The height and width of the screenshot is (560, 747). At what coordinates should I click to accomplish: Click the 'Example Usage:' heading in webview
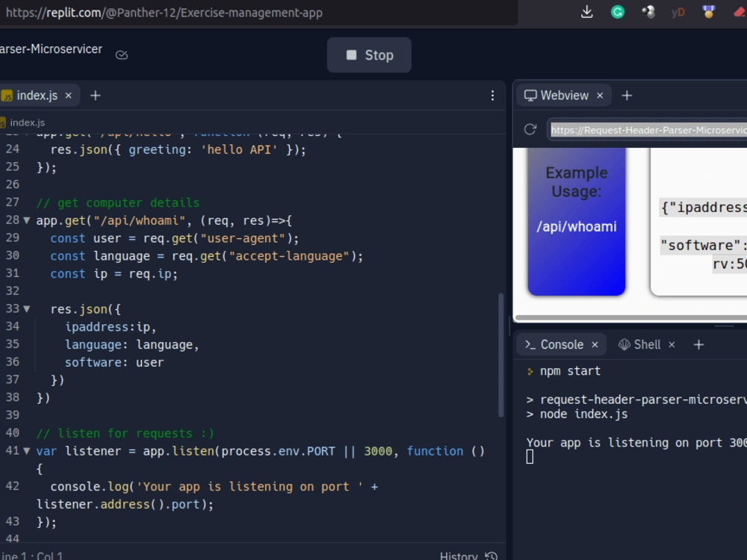click(x=577, y=182)
